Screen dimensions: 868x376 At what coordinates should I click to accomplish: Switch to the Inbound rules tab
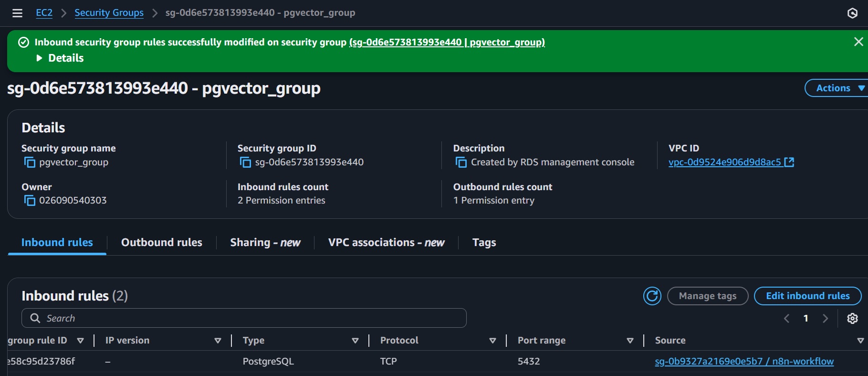pos(57,243)
